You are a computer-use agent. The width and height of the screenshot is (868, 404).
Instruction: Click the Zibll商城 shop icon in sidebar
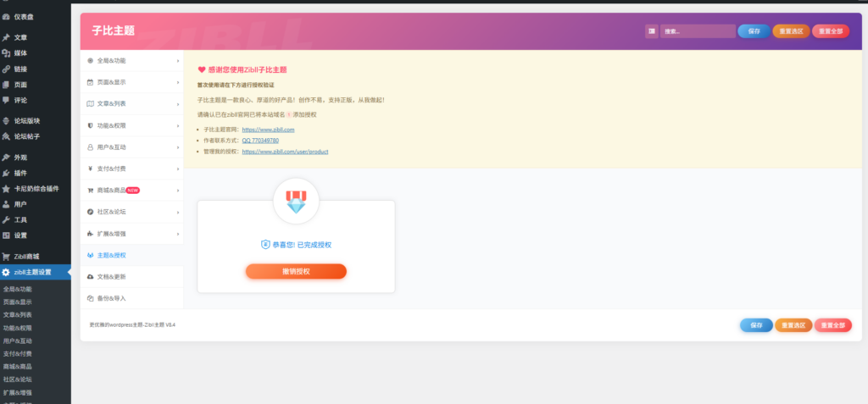click(x=7, y=256)
